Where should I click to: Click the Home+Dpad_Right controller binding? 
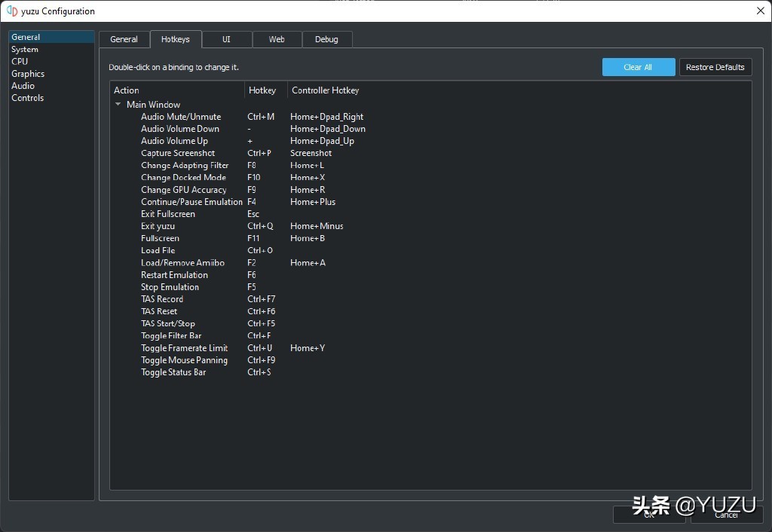pos(327,117)
